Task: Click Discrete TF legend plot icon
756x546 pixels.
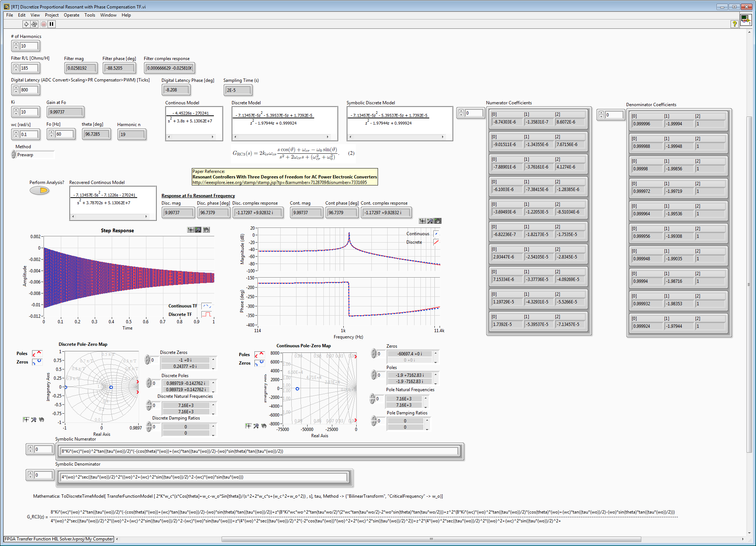Action: (x=207, y=314)
